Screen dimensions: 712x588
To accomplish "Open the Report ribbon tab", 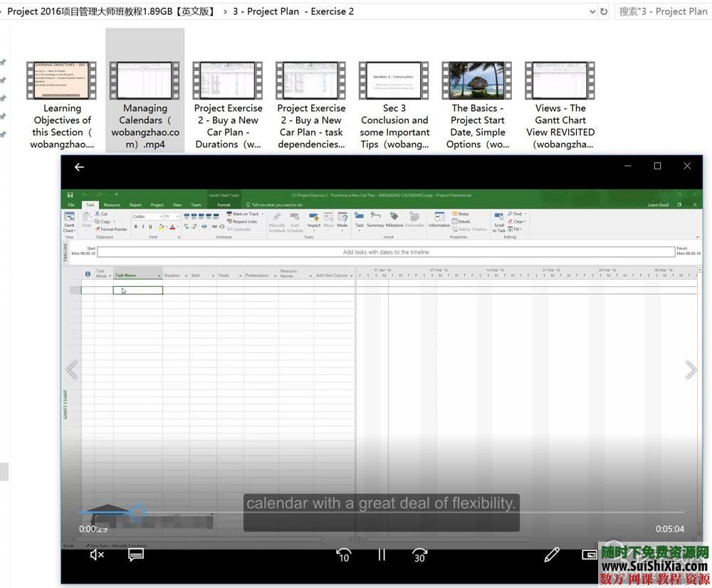I will tap(135, 205).
